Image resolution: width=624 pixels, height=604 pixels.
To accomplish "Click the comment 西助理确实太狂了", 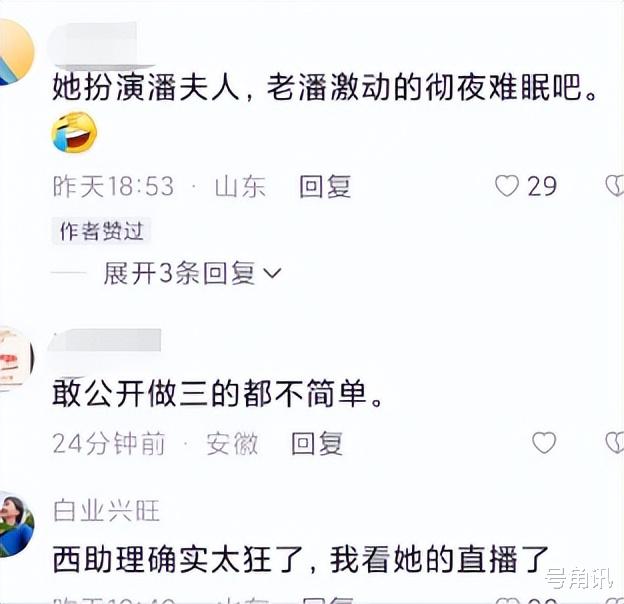I will 301,559.
